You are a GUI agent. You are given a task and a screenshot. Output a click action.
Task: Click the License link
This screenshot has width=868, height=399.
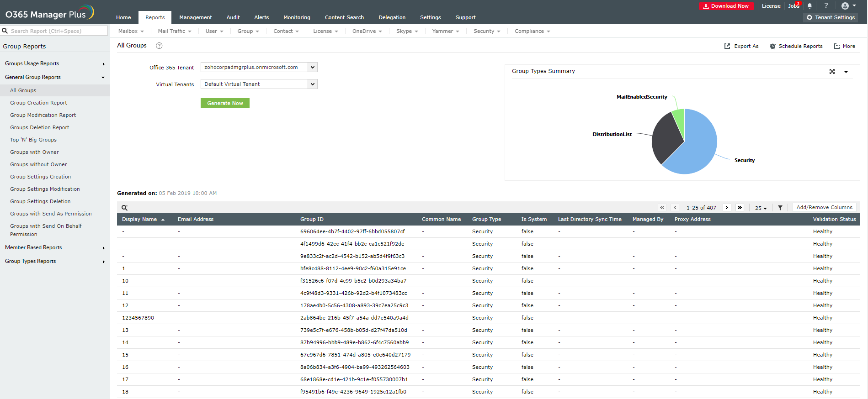(x=771, y=6)
